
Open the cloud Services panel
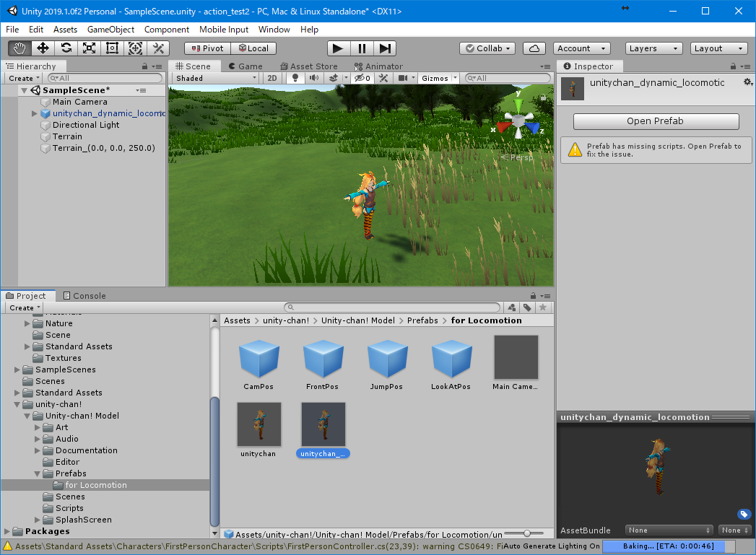tap(534, 48)
